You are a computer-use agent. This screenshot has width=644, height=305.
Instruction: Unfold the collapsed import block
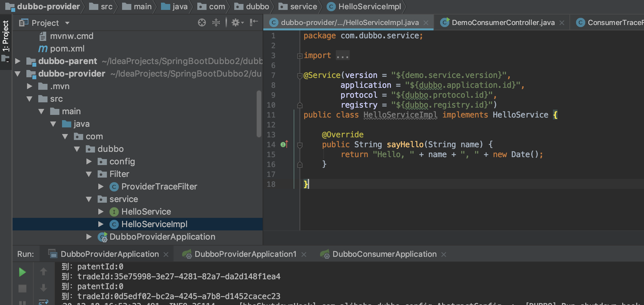coord(300,56)
